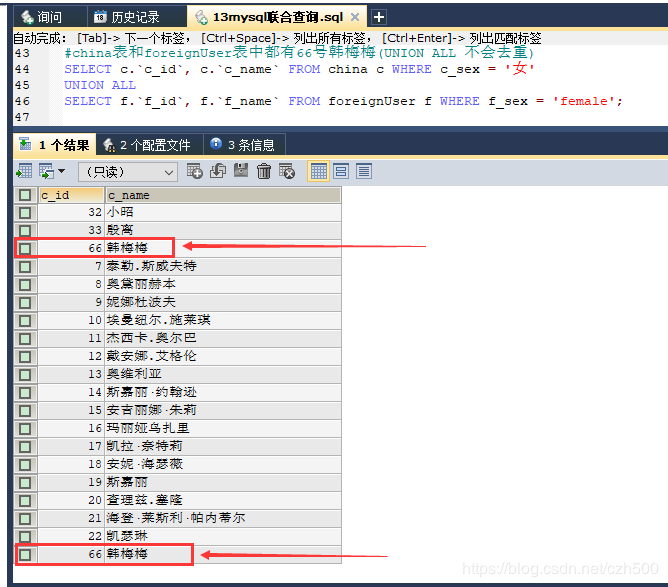Open the (只读) read-only dropdown

point(127,172)
